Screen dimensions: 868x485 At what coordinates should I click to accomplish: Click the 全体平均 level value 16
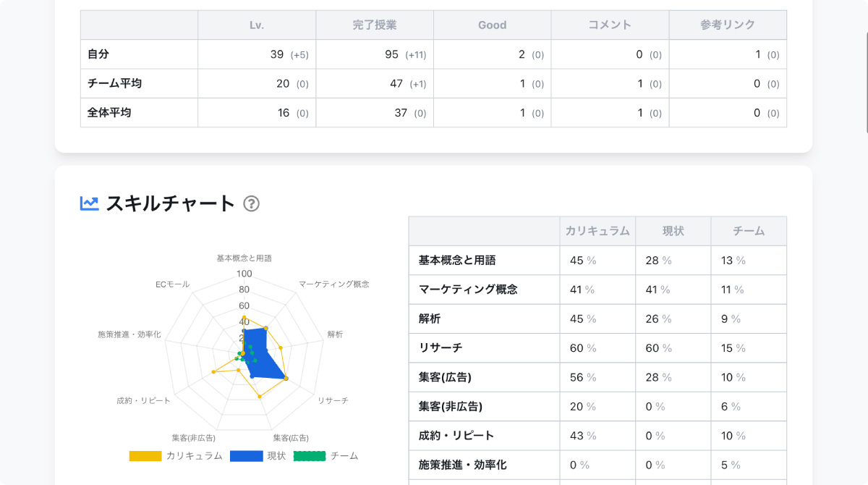coord(284,113)
